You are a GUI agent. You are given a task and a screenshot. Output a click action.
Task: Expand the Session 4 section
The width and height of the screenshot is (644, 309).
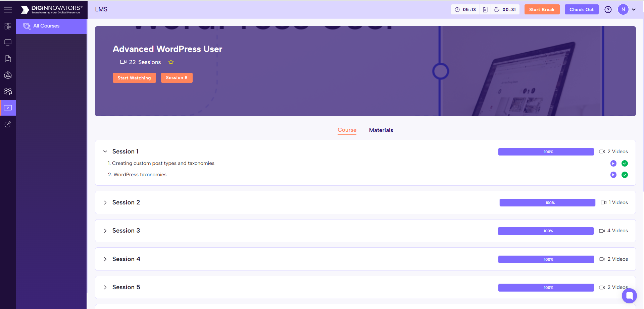coord(105,259)
